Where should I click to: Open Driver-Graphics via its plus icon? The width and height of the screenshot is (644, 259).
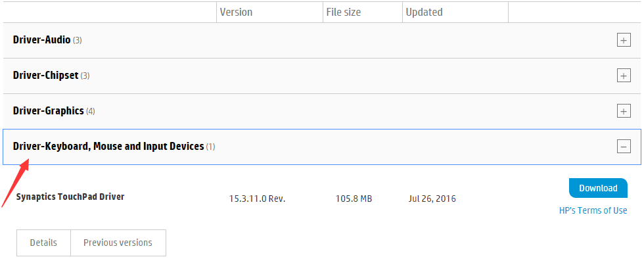(624, 111)
